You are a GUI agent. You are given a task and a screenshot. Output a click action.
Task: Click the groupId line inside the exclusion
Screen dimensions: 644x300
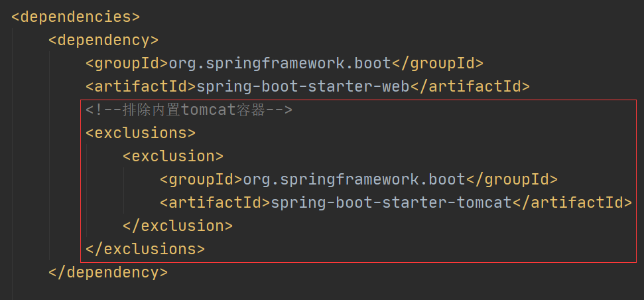tap(359, 180)
